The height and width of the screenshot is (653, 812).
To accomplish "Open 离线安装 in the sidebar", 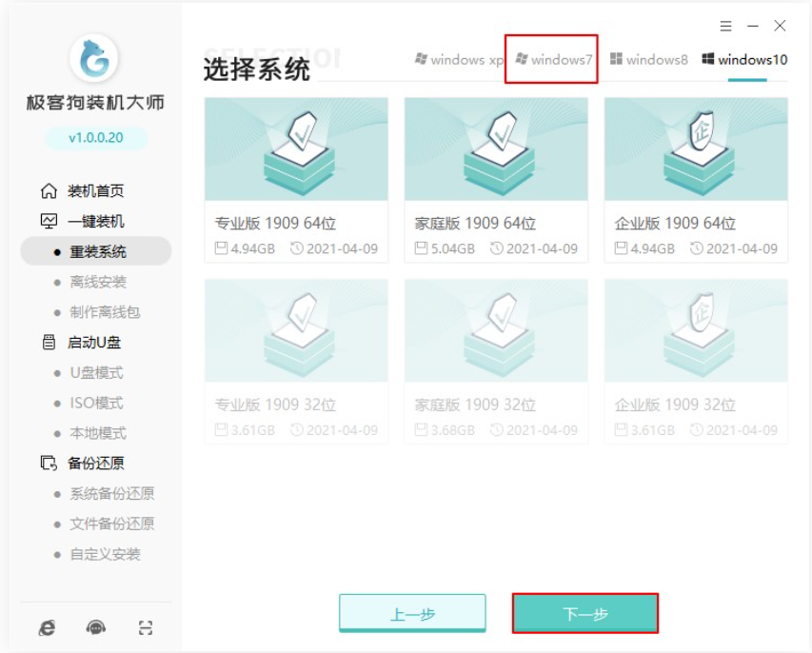I will [98, 282].
